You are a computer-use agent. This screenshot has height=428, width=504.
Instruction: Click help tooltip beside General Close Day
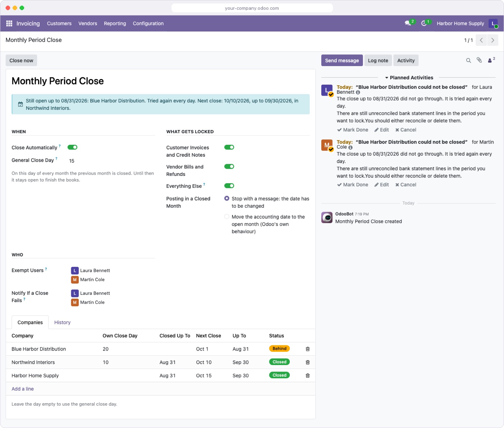[56, 159]
